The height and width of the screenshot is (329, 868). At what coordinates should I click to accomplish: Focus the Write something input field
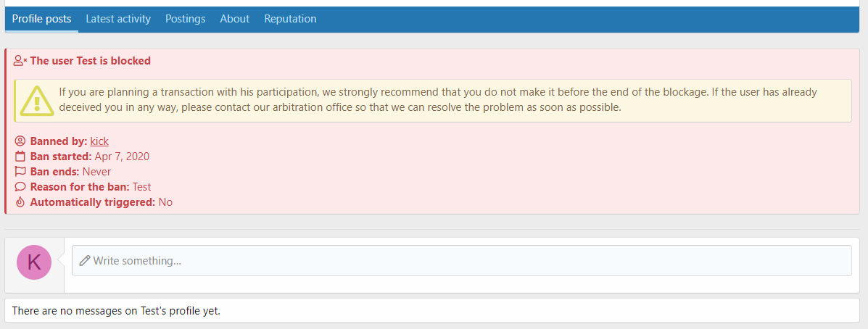464,261
